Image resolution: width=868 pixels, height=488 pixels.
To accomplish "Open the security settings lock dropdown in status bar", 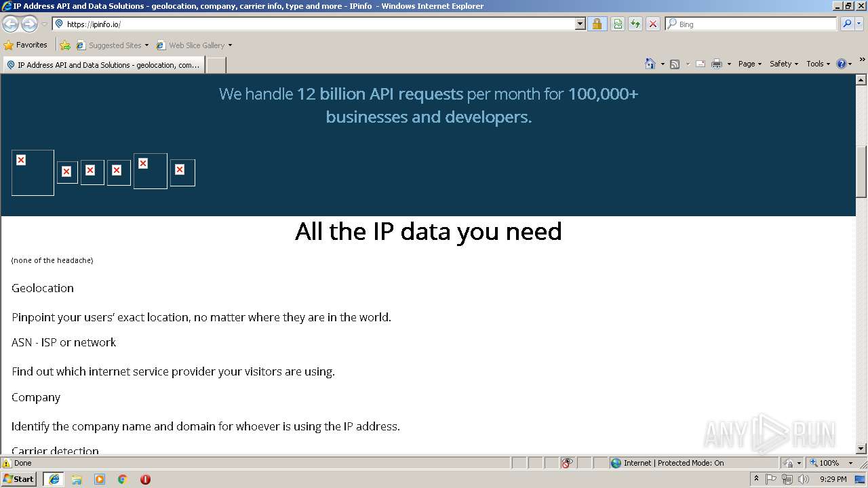I will tap(792, 463).
